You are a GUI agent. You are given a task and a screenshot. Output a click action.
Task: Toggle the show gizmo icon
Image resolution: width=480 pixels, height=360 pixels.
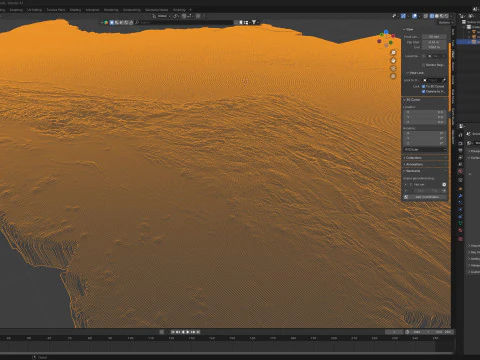(403, 16)
